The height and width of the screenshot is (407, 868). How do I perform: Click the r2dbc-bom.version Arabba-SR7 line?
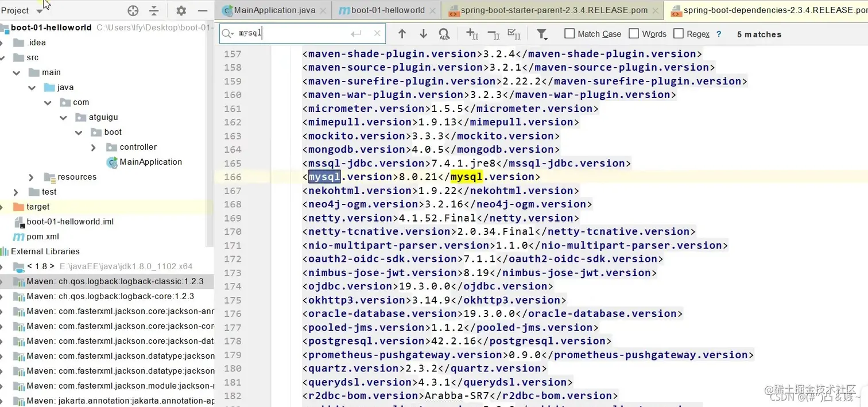[460, 396]
